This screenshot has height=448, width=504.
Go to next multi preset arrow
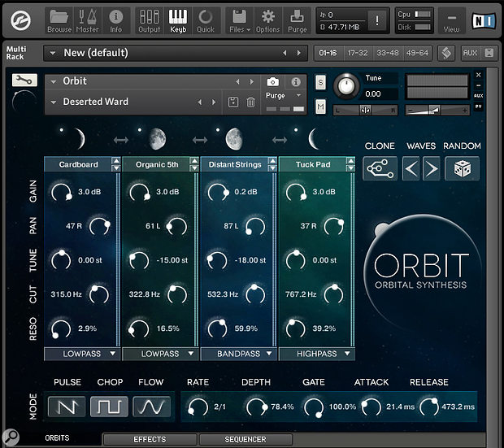tap(299, 53)
